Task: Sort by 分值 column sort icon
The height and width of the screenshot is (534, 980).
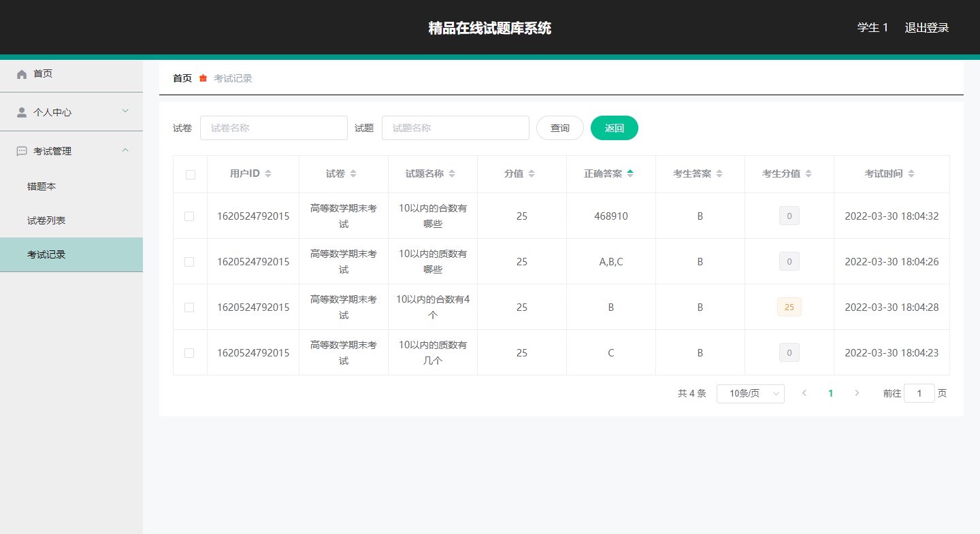Action: click(532, 174)
